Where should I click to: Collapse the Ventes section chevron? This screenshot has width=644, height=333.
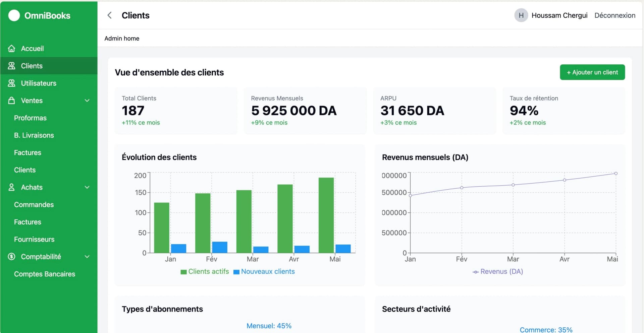coord(87,101)
